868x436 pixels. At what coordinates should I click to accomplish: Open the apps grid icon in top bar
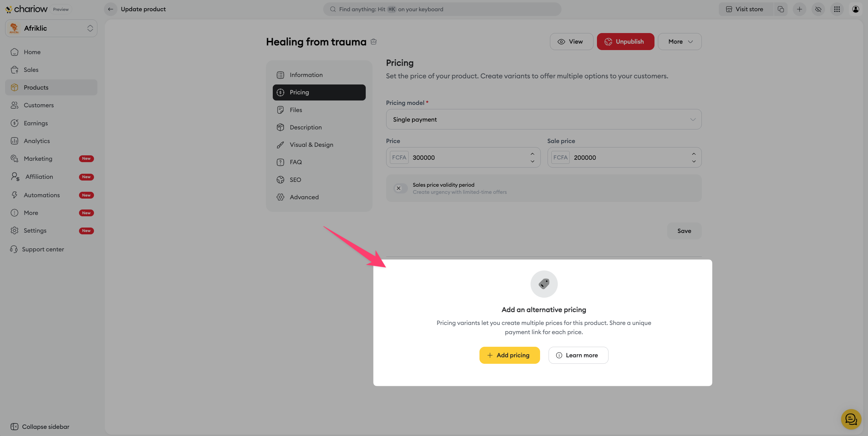(x=837, y=9)
